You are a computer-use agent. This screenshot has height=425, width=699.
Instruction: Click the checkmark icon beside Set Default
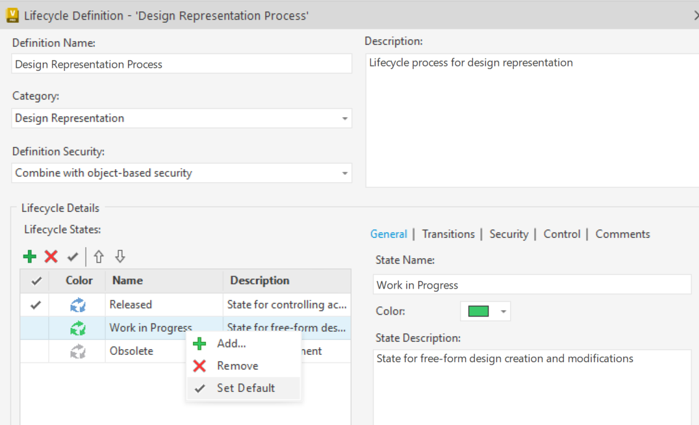click(200, 388)
